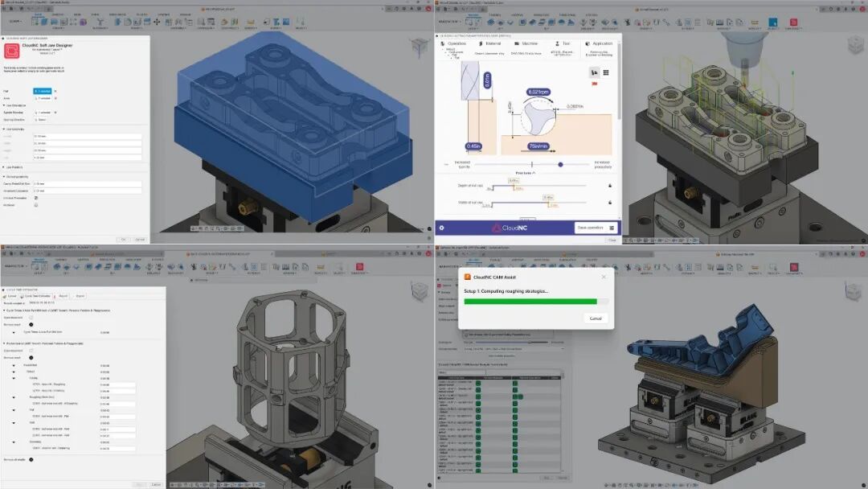This screenshot has height=489, width=868.
Task: Click the red CloudNC icon in Cycle Time window toolbar
Action: tap(359, 267)
